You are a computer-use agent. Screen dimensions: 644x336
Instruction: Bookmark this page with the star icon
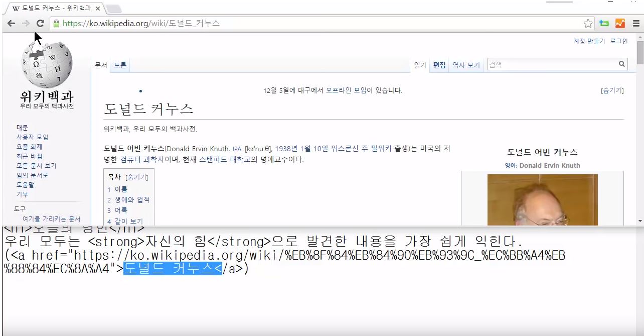point(588,23)
